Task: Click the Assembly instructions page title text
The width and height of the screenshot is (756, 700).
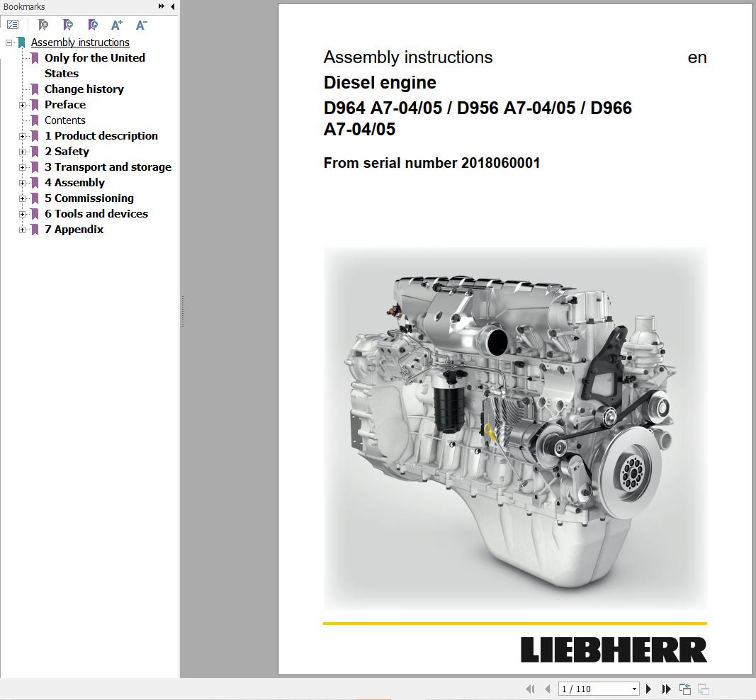Action: pos(408,57)
